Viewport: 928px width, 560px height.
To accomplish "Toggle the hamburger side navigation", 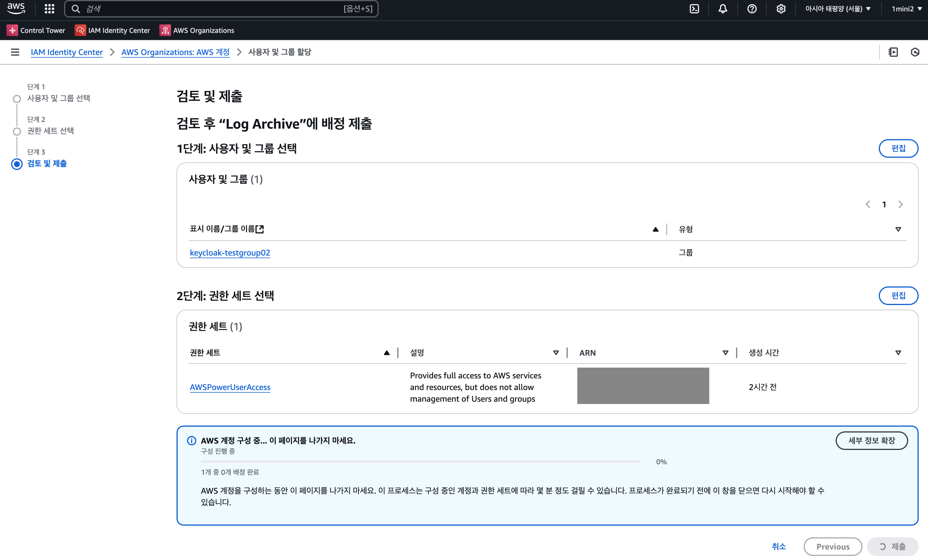I will coord(15,52).
